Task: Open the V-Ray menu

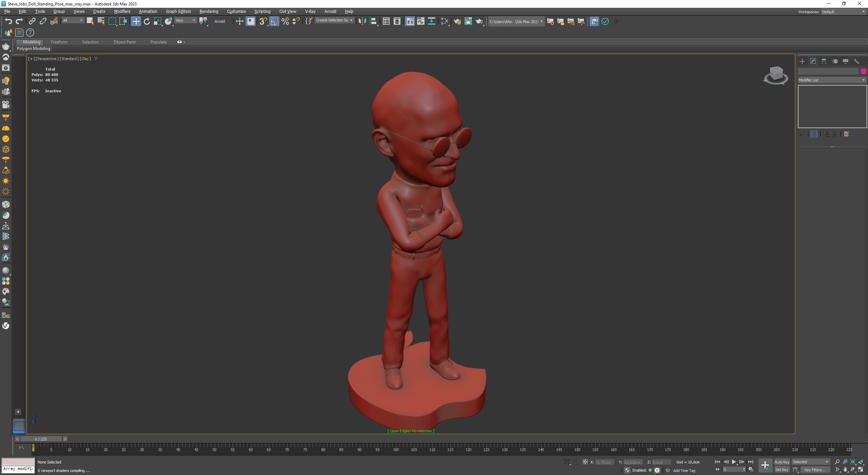Action: pyautogui.click(x=310, y=11)
